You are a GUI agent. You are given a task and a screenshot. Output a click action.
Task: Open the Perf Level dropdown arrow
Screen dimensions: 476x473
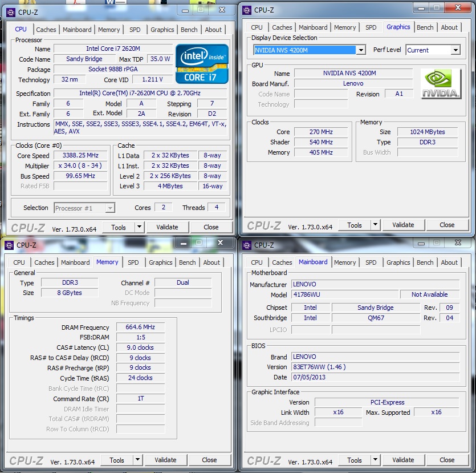pyautogui.click(x=455, y=50)
